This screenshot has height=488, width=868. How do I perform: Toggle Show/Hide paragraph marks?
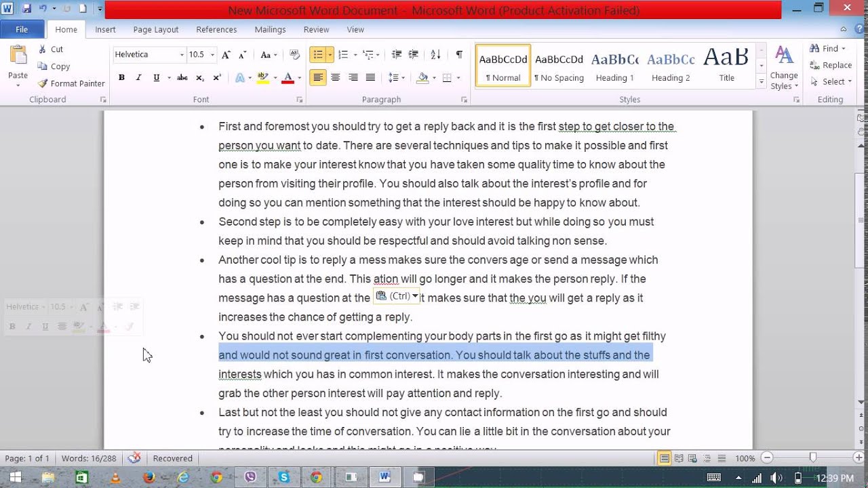point(459,55)
